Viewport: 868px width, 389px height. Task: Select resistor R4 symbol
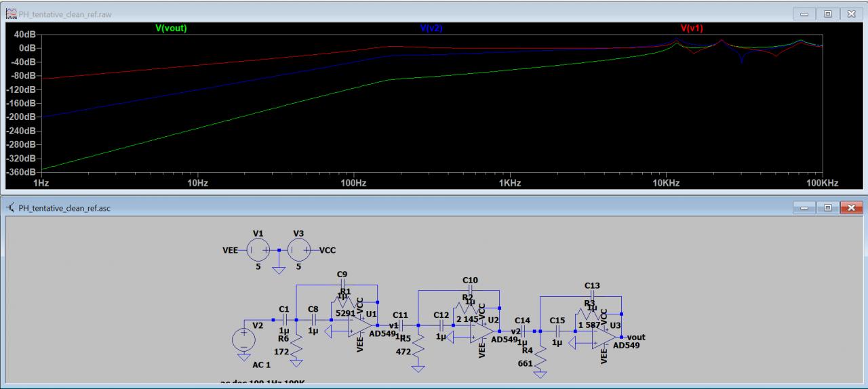[x=540, y=357]
